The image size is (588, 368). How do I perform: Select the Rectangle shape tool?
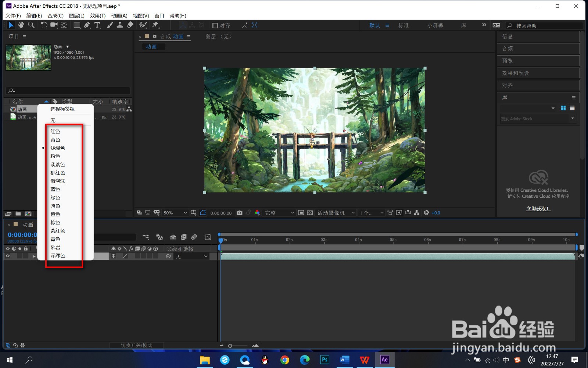(77, 25)
